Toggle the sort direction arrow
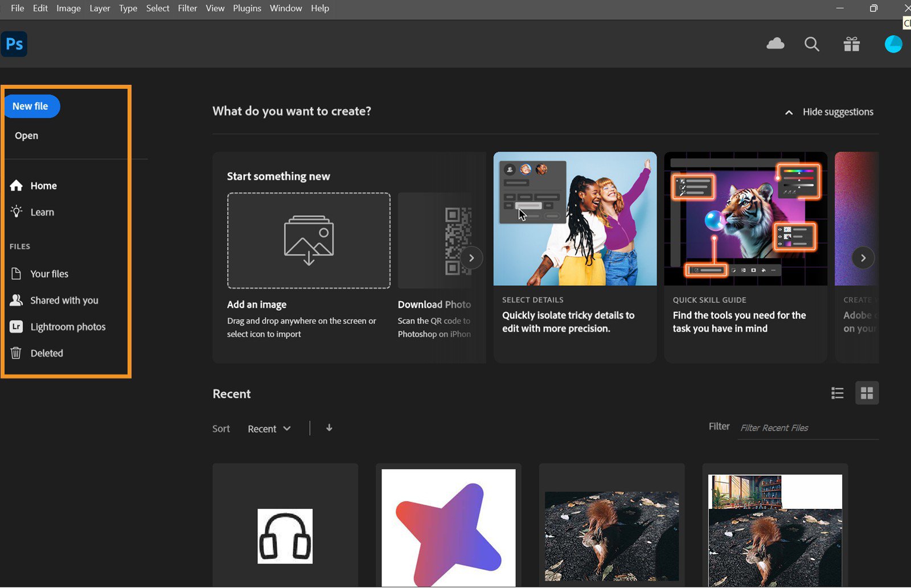Image resolution: width=911 pixels, height=588 pixels. click(x=329, y=428)
